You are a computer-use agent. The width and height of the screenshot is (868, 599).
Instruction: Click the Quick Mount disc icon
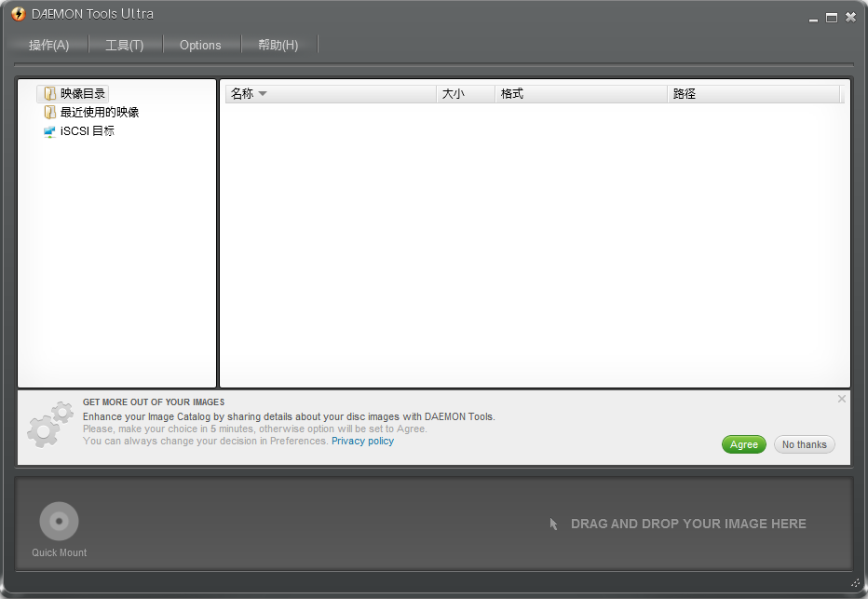click(x=60, y=521)
